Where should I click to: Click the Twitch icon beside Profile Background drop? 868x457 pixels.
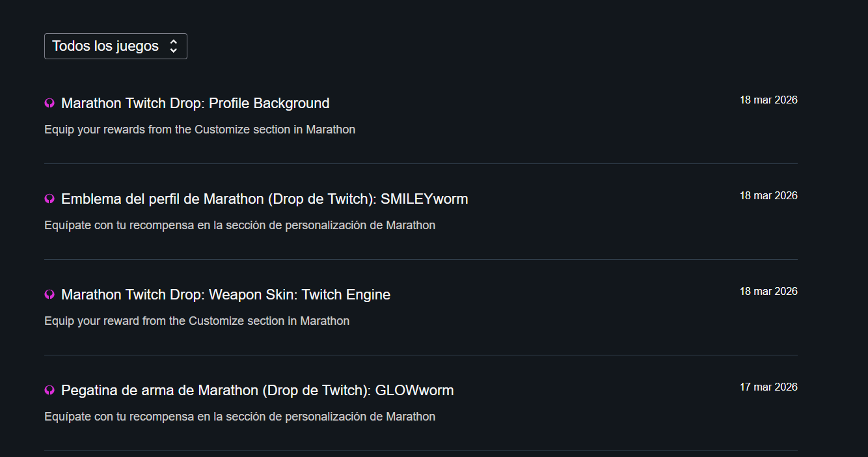click(49, 104)
